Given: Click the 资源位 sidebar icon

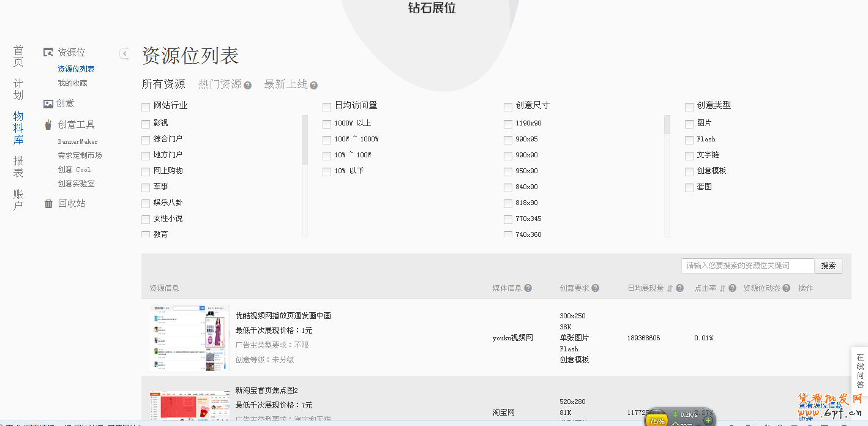Looking at the screenshot, I should (x=48, y=53).
